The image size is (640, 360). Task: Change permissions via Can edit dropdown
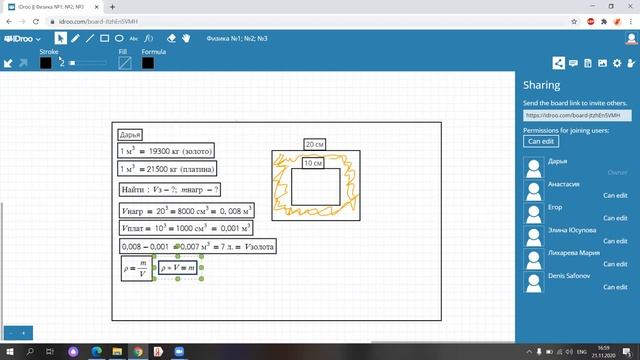coord(541,141)
